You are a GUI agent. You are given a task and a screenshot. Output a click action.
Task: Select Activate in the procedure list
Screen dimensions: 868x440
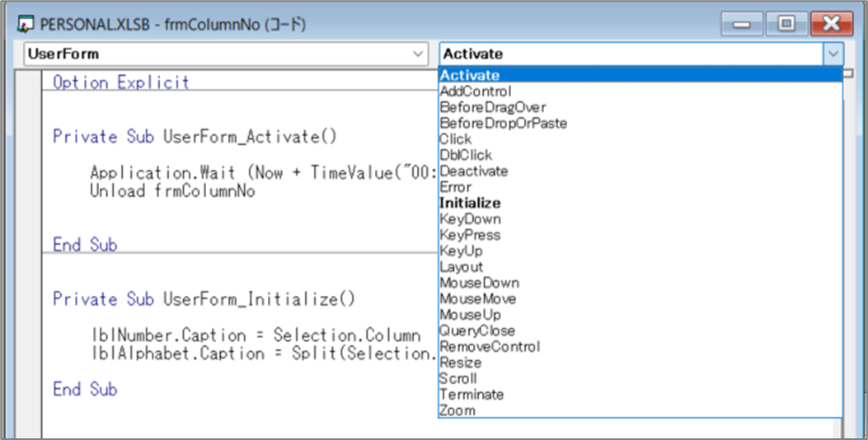(640, 75)
